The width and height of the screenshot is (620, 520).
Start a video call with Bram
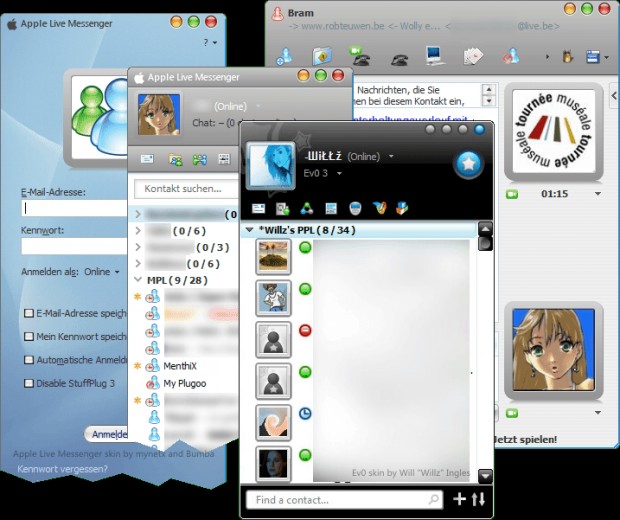point(360,56)
